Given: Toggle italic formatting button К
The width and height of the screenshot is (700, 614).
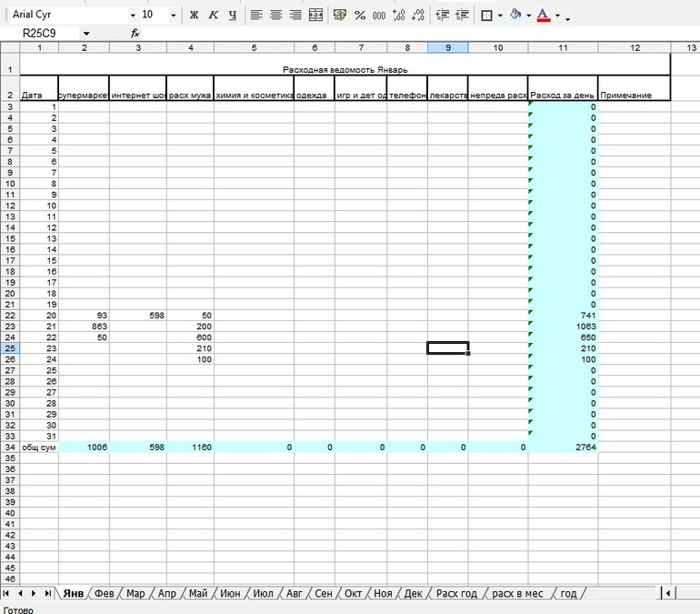Looking at the screenshot, I should [214, 15].
